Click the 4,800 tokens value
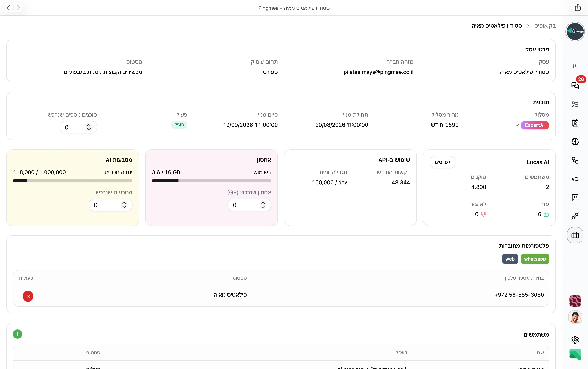 point(478,187)
